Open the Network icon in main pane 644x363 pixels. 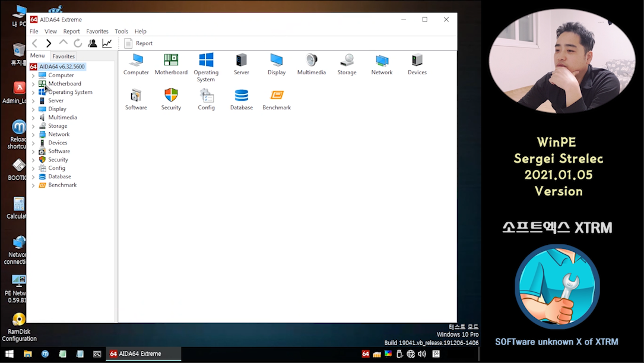coord(382,61)
